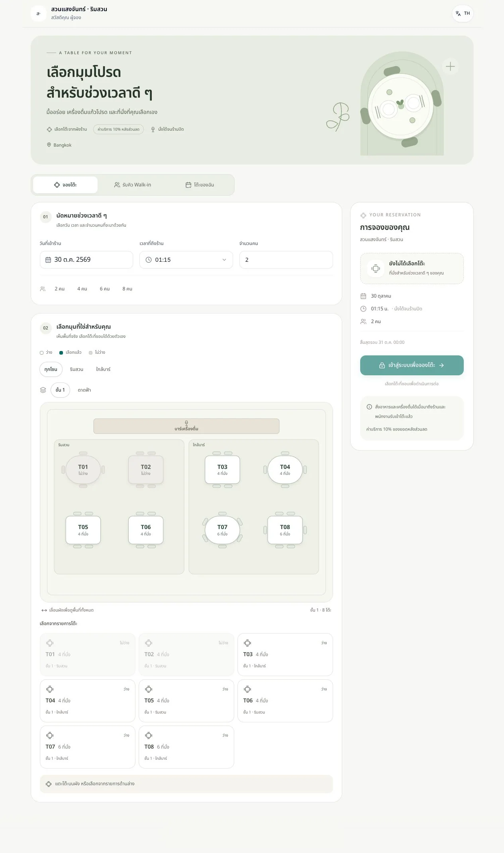The width and height of the screenshot is (504, 853).
Task: Click the guest count input field
Action: click(x=286, y=260)
